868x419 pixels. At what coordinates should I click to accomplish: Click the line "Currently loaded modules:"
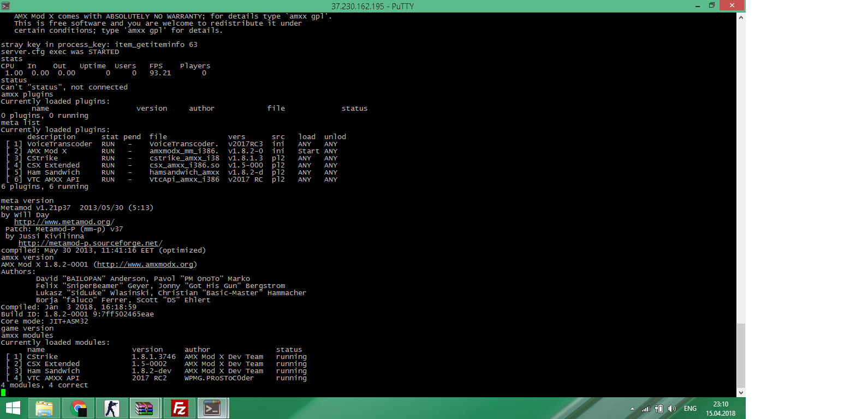tap(56, 343)
